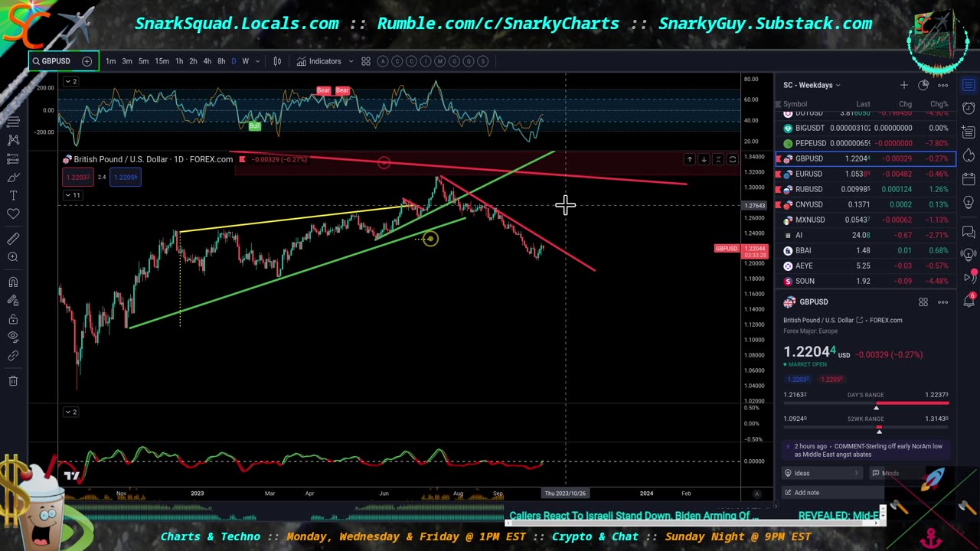This screenshot has width=980, height=551.
Task: Select the 1m timeframe
Action: pyautogui.click(x=110, y=61)
